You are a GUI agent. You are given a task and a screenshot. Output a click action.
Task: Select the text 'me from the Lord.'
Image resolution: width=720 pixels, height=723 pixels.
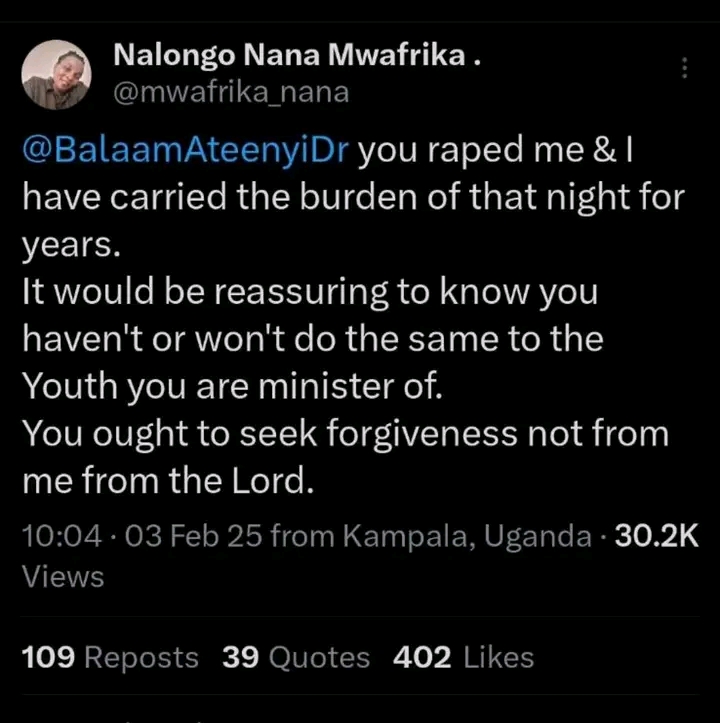click(168, 481)
